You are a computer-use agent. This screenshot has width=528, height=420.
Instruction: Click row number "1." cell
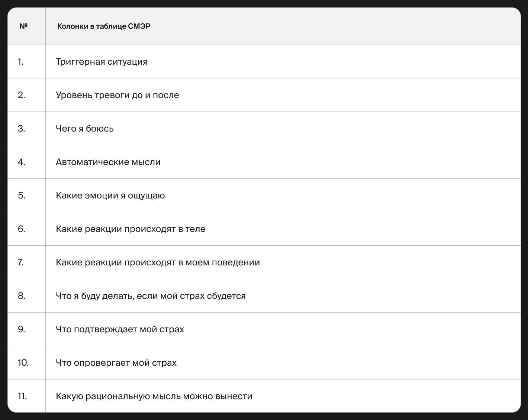[x=20, y=62]
